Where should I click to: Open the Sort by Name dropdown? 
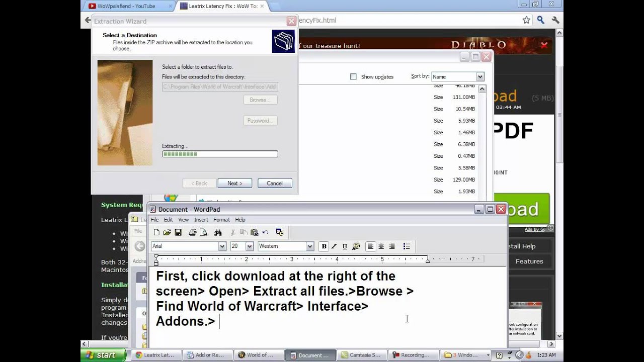(x=480, y=77)
